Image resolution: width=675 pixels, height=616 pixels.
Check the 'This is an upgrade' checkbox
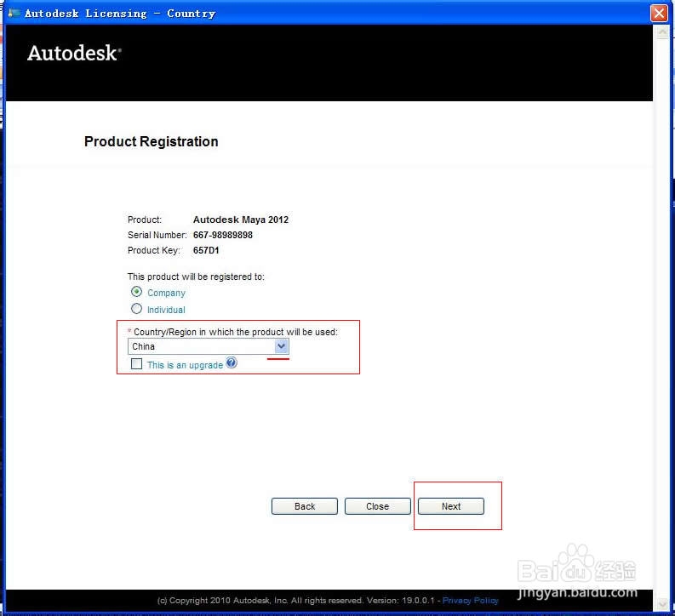point(136,364)
